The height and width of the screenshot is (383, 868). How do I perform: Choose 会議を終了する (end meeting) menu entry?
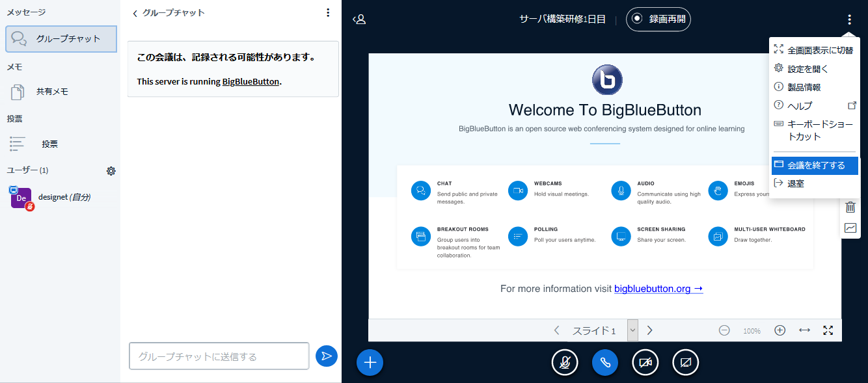(x=815, y=165)
